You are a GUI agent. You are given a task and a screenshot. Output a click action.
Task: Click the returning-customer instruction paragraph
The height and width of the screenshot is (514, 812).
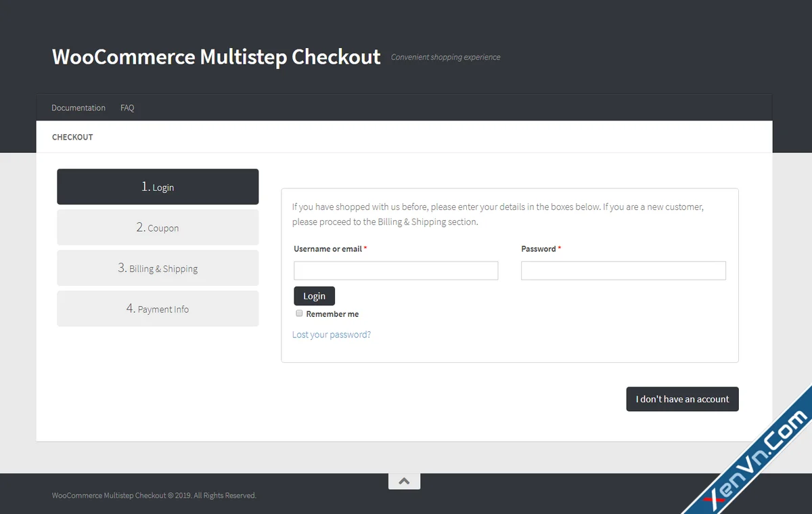click(x=498, y=214)
